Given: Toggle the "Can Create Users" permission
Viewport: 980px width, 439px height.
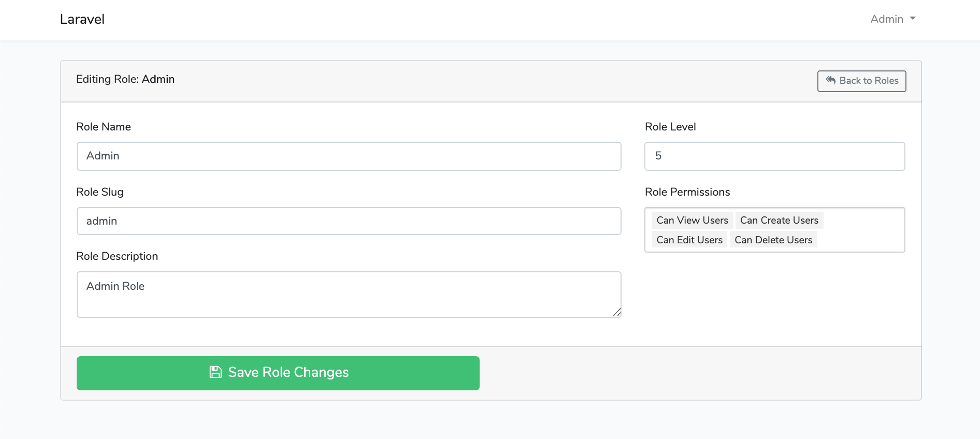Looking at the screenshot, I should pyautogui.click(x=779, y=220).
